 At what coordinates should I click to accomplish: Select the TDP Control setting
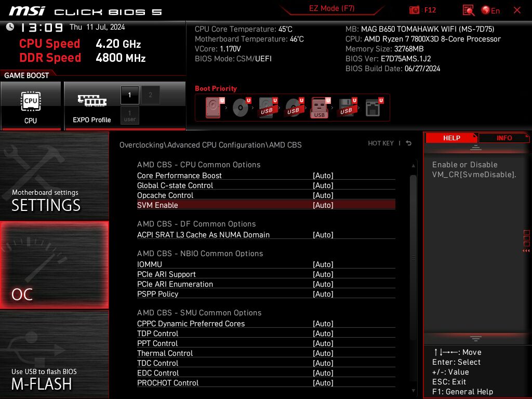pyautogui.click(x=266, y=334)
